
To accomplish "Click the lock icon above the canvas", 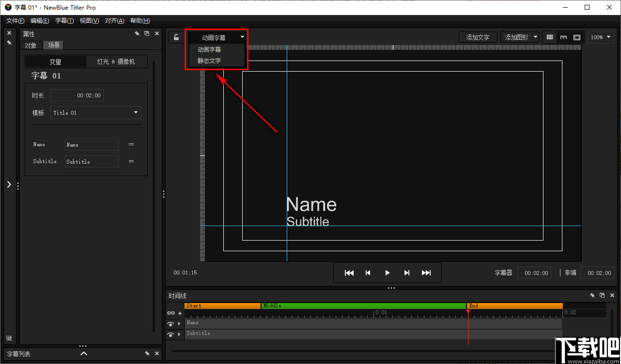I will [175, 37].
